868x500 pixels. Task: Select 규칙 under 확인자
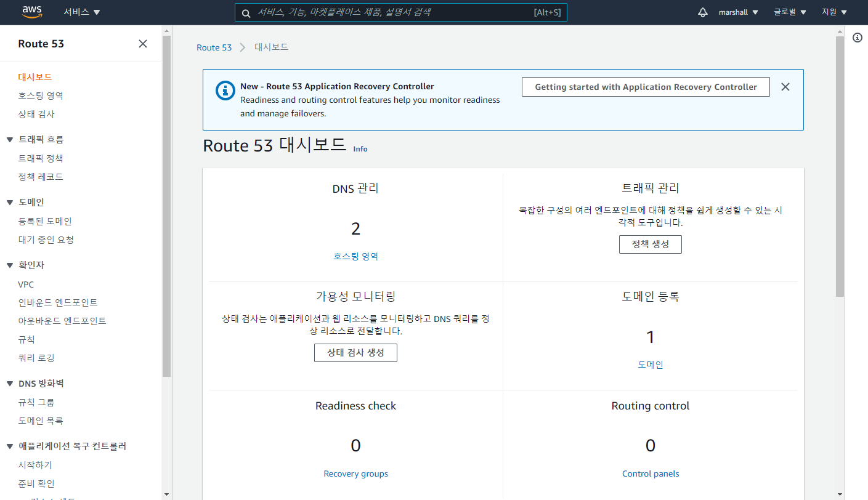pos(26,339)
